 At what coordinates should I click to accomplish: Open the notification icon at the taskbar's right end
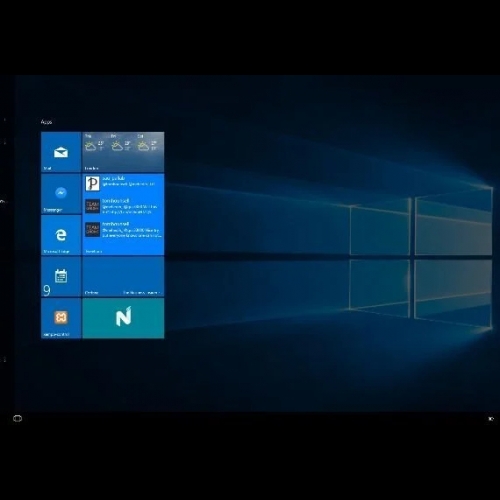[491, 419]
